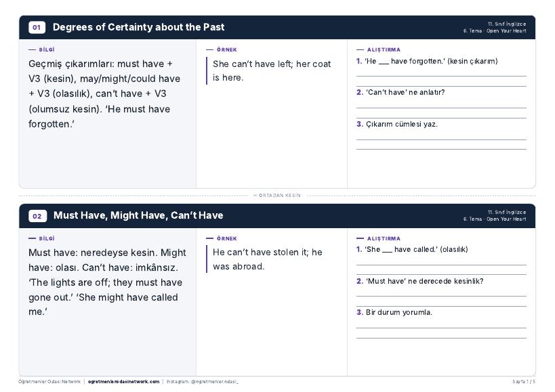
Task: Click the ÖRNEK label in card 01
Action: coord(227,49)
